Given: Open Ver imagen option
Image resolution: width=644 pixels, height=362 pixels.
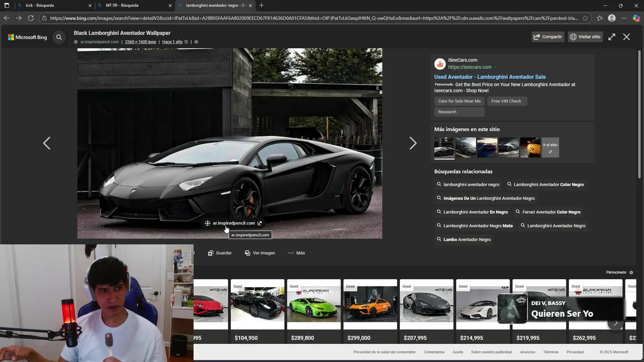Looking at the screenshot, I should (x=260, y=253).
